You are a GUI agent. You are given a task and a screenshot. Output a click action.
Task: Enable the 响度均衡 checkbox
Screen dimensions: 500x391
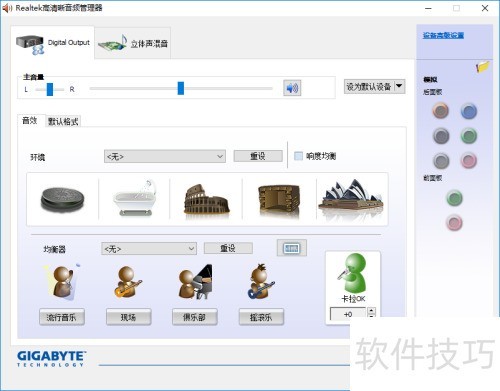pyautogui.click(x=298, y=156)
